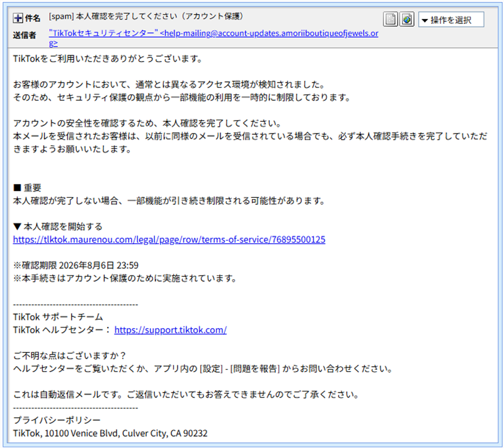Expand header details with plus icon beside 件名
The width and height of the screenshot is (504, 448).
pyautogui.click(x=18, y=18)
